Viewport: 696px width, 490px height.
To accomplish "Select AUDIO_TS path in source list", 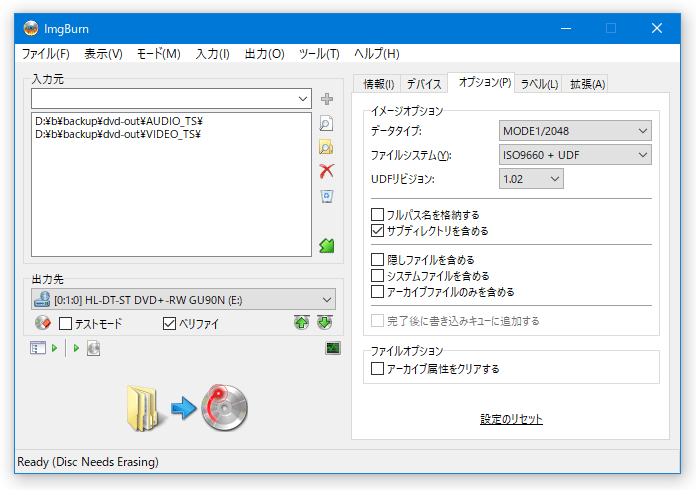I will click(x=119, y=121).
